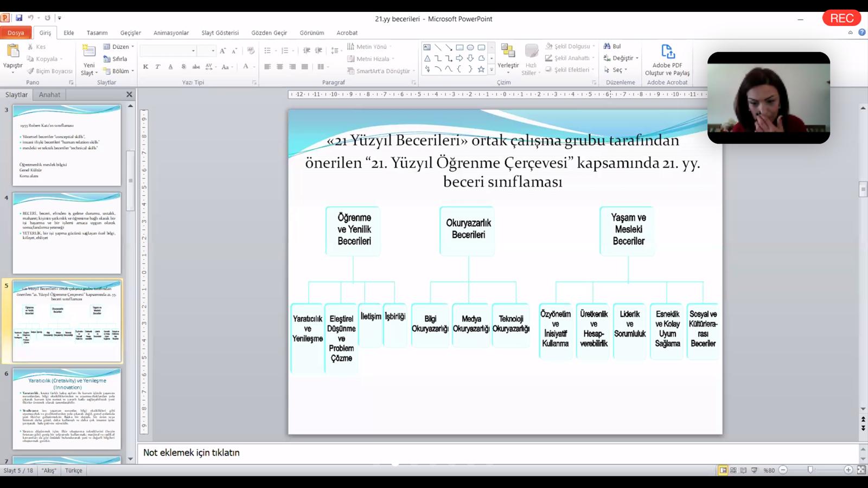Viewport: 868px width, 488px height.
Task: Click the notes field "Not eklemek için tıklatın"
Action: pyautogui.click(x=498, y=452)
